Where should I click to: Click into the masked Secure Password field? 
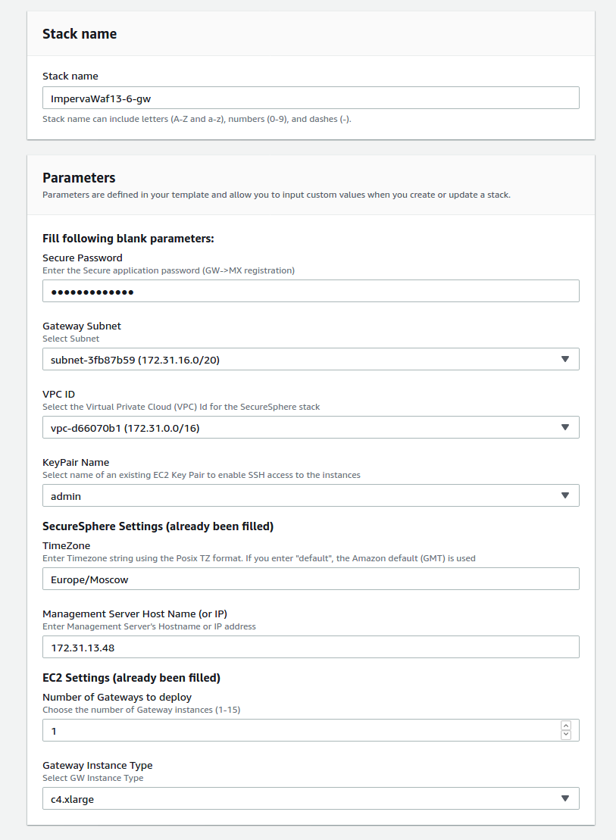311,291
